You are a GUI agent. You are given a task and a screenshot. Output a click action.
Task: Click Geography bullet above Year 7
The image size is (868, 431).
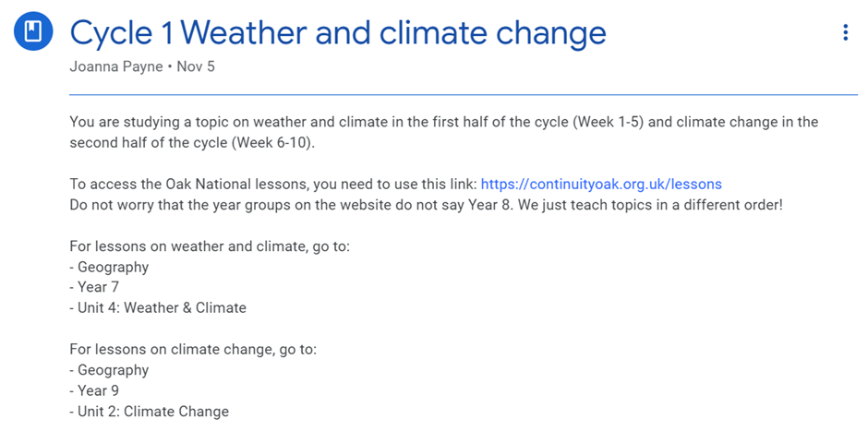pyautogui.click(x=109, y=268)
